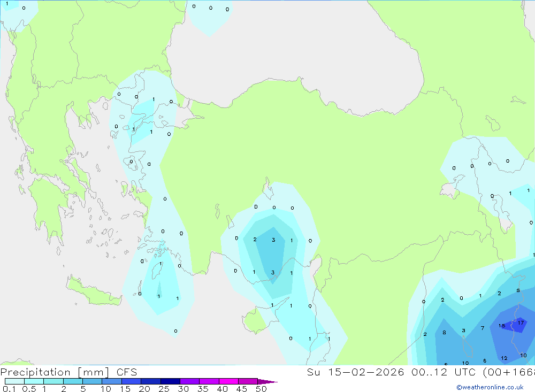Viewport: 535px width, 392px height.
Task: Click the 'Su 15-02-2026' date text
Action: click(355, 372)
